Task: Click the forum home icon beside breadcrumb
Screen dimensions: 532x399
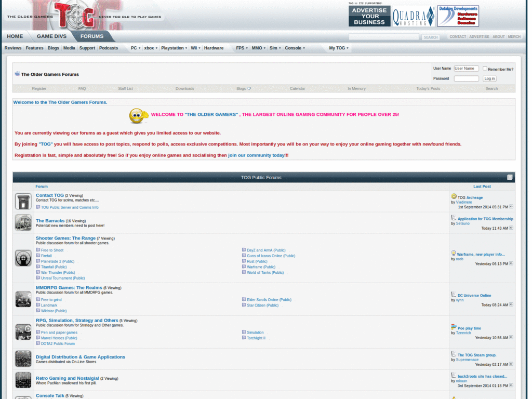Action: point(17,74)
